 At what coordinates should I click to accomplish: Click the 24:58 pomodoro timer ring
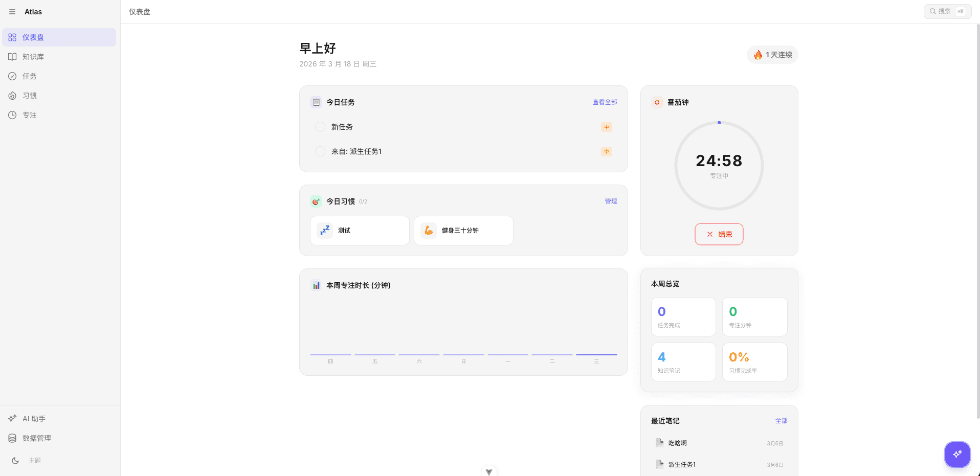point(719,166)
